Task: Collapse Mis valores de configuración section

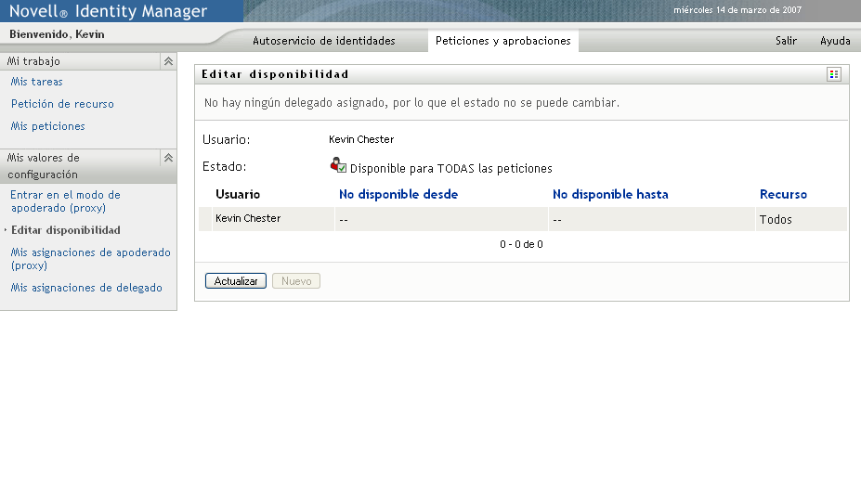Action: (168, 158)
